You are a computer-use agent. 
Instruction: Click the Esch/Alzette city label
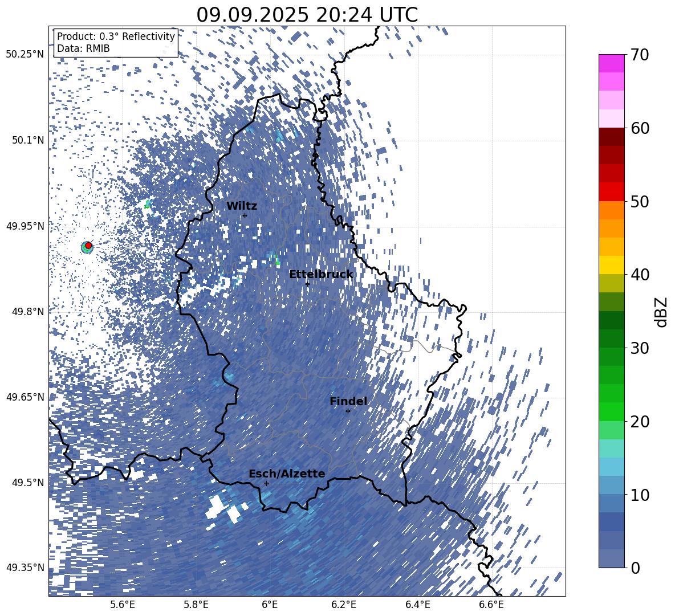(x=287, y=474)
